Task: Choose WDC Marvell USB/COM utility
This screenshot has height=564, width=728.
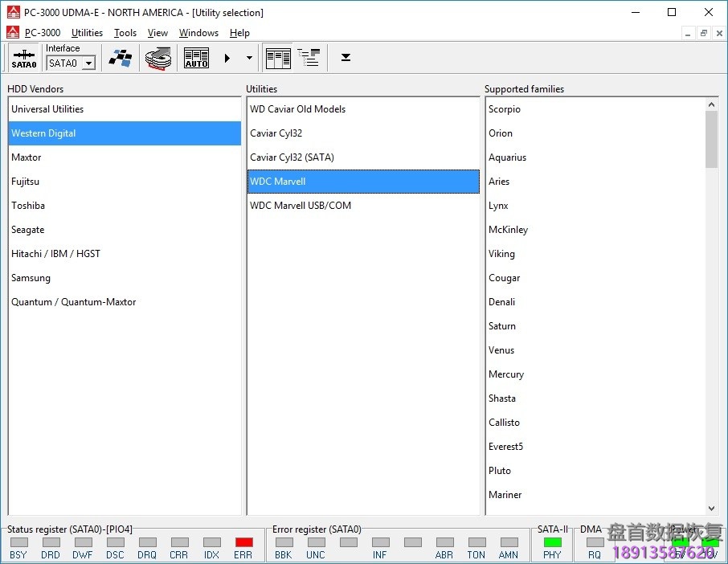Action: (301, 206)
